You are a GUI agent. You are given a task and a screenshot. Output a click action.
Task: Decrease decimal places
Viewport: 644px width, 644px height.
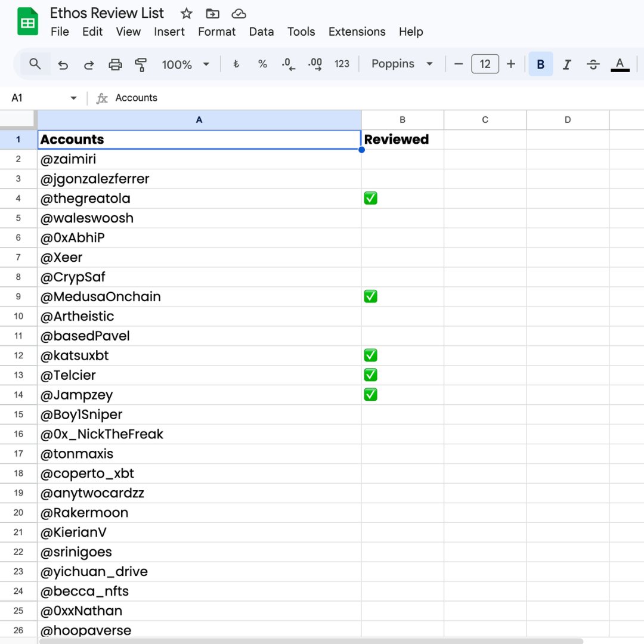pos(289,64)
